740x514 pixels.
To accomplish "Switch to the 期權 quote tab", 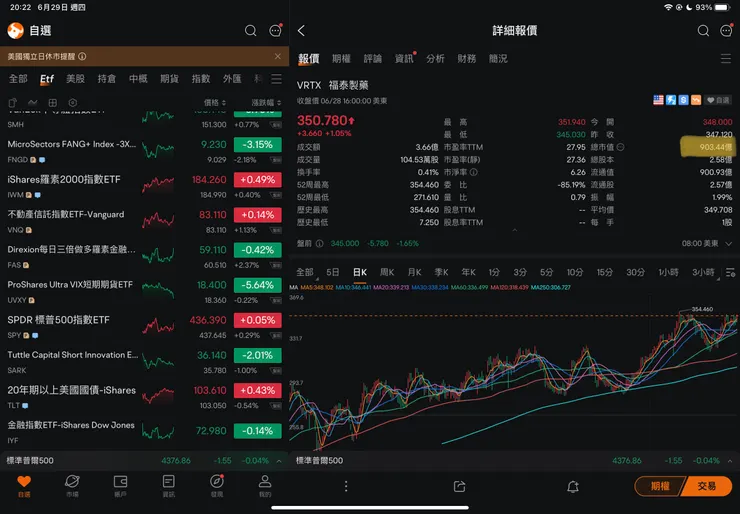I will coord(341,59).
